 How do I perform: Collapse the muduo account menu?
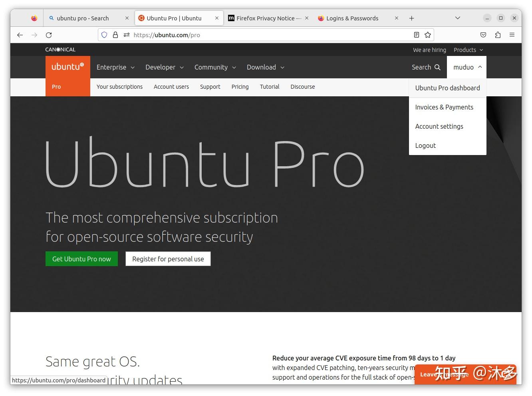pyautogui.click(x=466, y=67)
